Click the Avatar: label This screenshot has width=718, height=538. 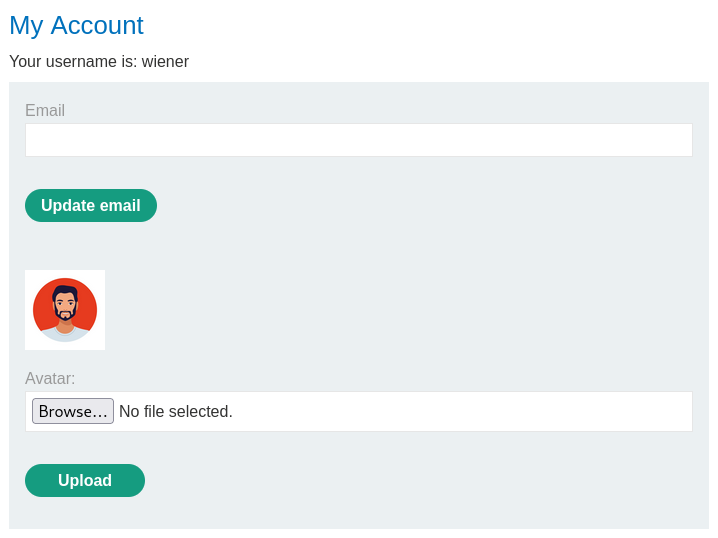[x=50, y=379]
